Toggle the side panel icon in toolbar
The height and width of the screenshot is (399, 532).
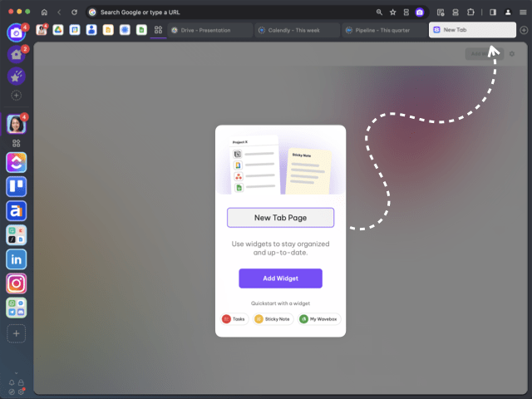493,12
